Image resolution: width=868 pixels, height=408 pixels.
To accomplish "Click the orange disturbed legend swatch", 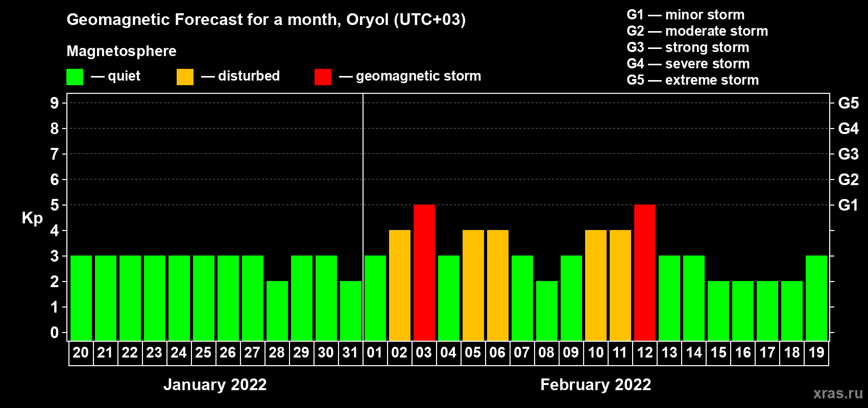I will tap(185, 77).
